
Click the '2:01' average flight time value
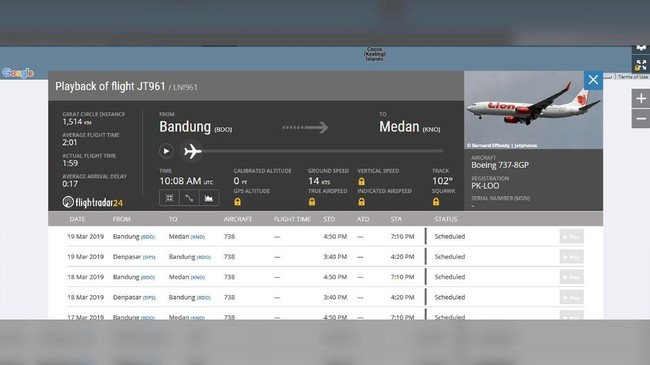coord(70,143)
